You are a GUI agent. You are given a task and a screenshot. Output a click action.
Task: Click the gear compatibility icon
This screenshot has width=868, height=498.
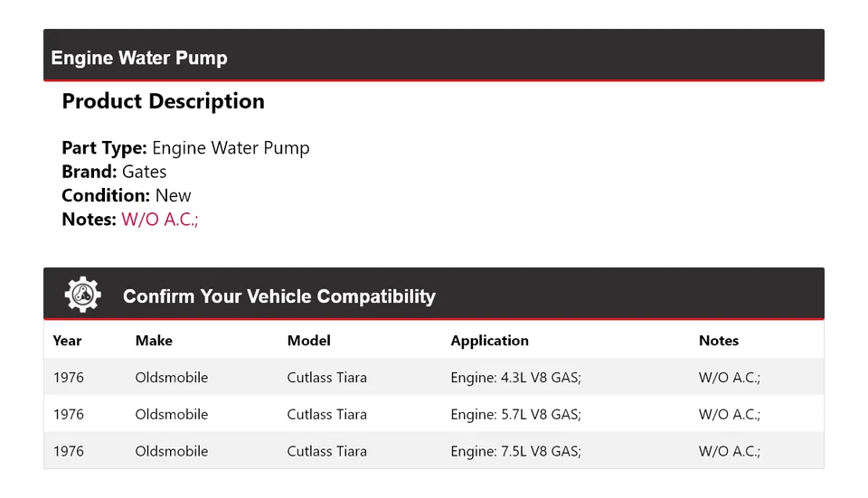pyautogui.click(x=82, y=295)
